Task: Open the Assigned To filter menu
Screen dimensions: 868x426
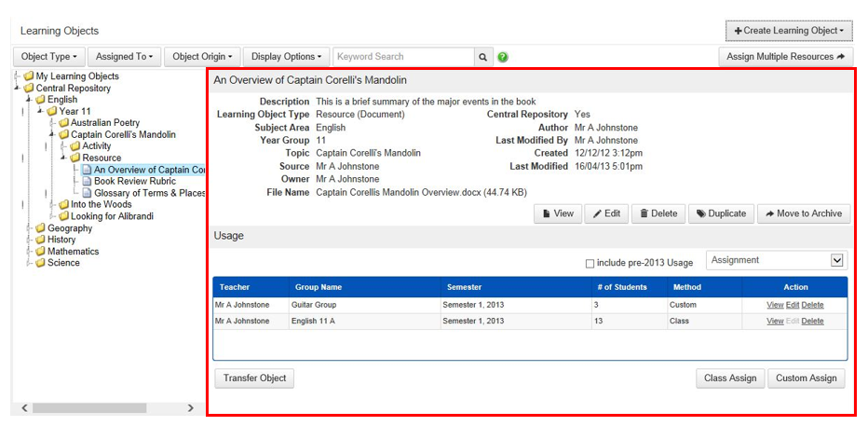Action: click(x=126, y=57)
